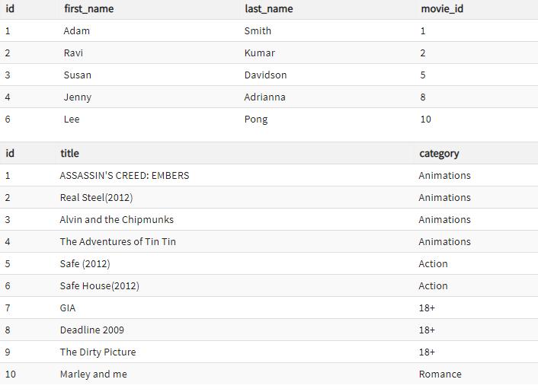Click the Romance category cell
The width and height of the screenshot is (538, 392).
point(440,374)
